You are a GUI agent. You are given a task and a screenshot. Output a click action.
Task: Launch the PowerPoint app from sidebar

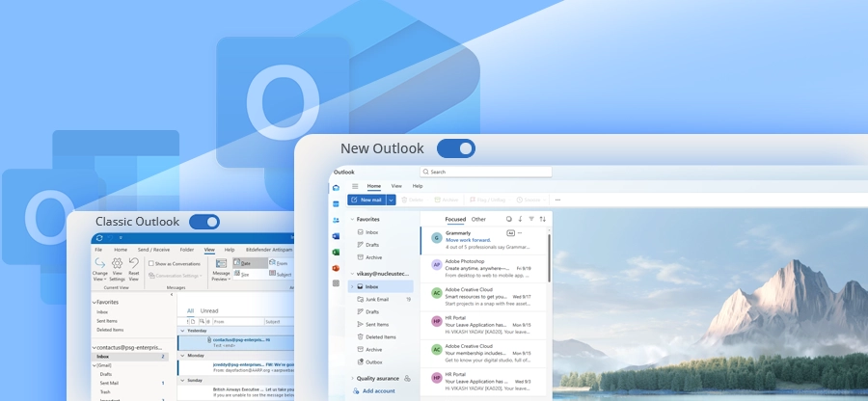point(336,268)
